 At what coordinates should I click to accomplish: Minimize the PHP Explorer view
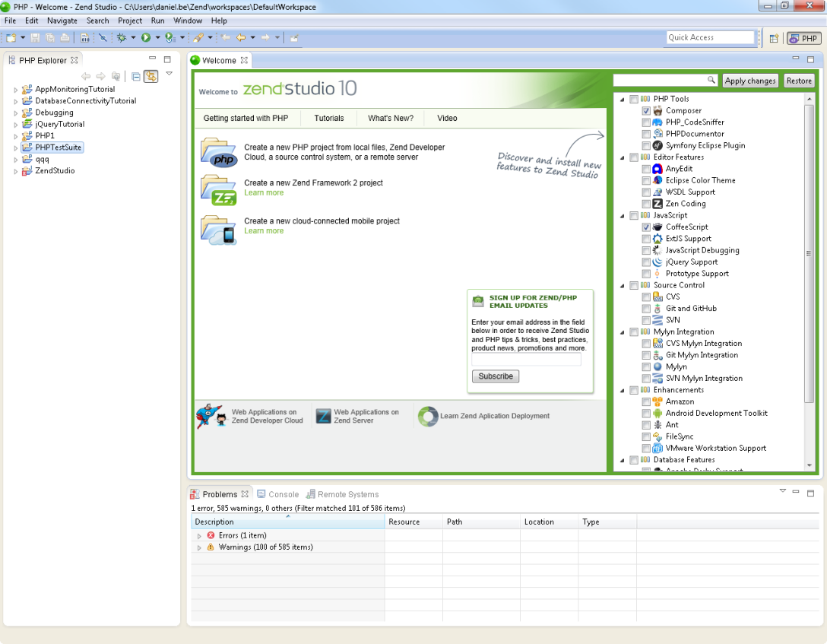tap(153, 58)
